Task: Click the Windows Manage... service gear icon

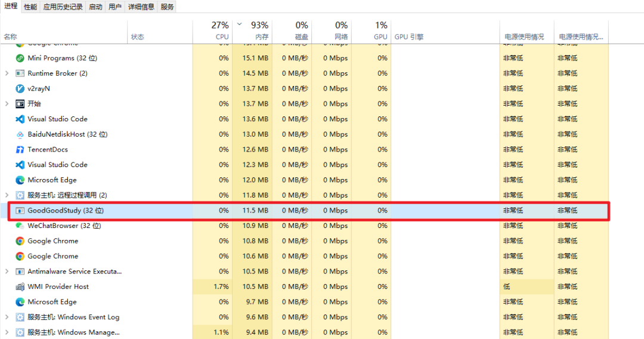Action: coord(20,332)
